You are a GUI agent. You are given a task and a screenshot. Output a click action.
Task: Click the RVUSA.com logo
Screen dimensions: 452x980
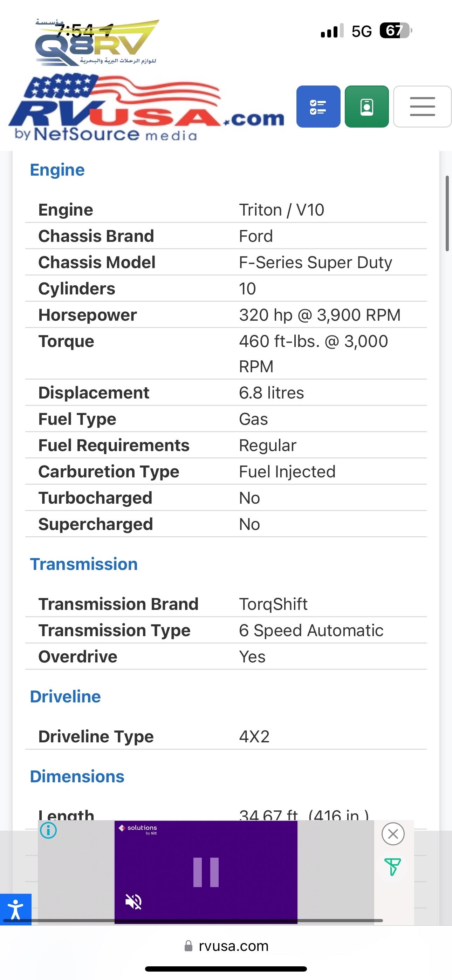point(146,109)
